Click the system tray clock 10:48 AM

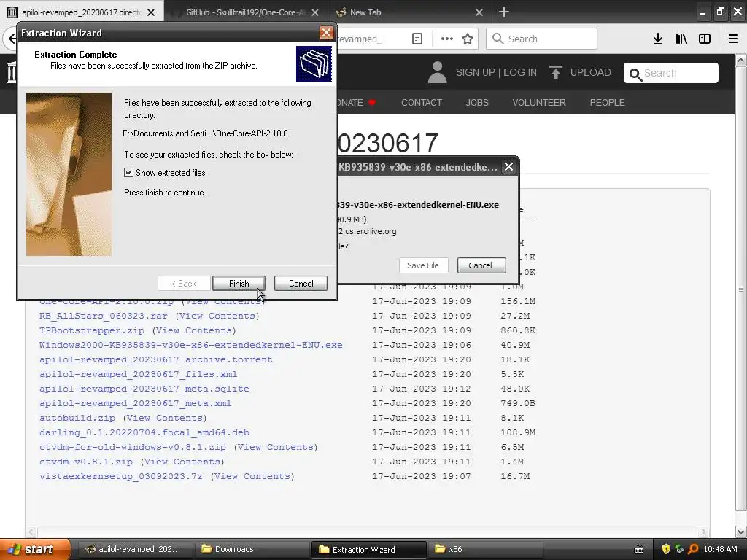click(720, 549)
